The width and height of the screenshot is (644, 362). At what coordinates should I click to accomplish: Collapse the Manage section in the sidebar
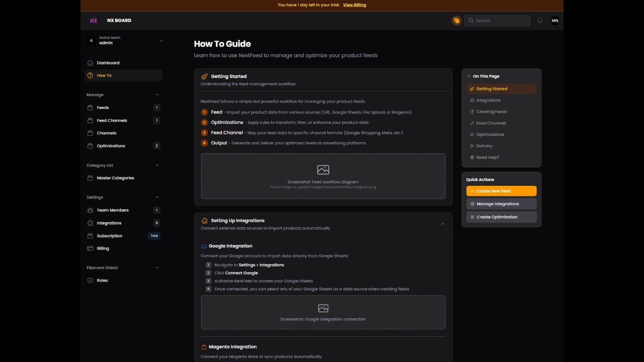click(157, 95)
